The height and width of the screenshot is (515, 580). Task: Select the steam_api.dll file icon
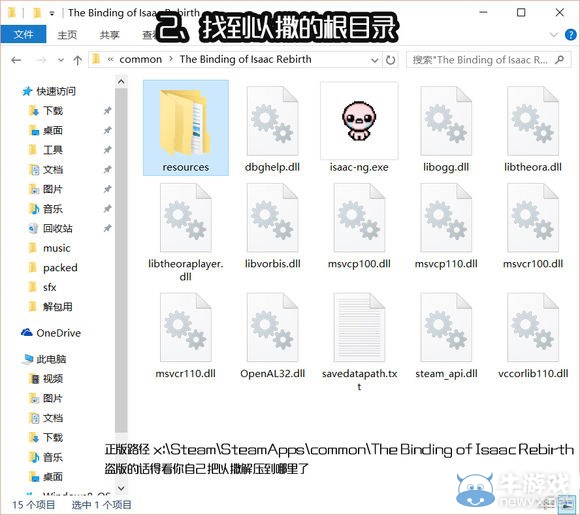click(x=446, y=327)
